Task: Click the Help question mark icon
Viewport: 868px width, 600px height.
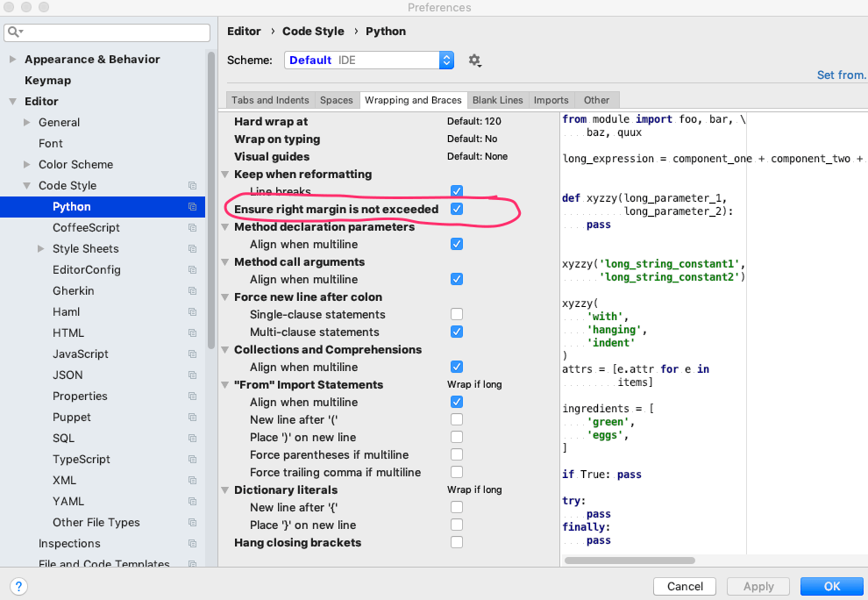Action: tap(18, 586)
